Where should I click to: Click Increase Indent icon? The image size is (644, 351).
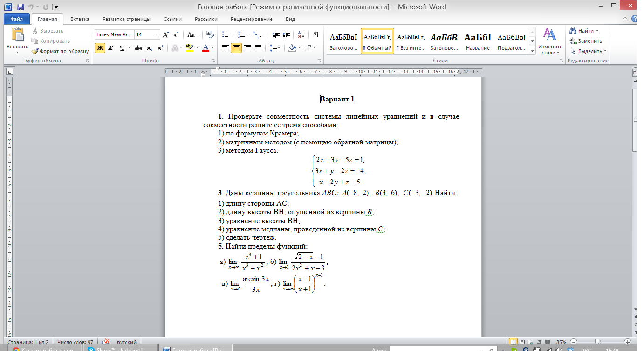pos(286,34)
